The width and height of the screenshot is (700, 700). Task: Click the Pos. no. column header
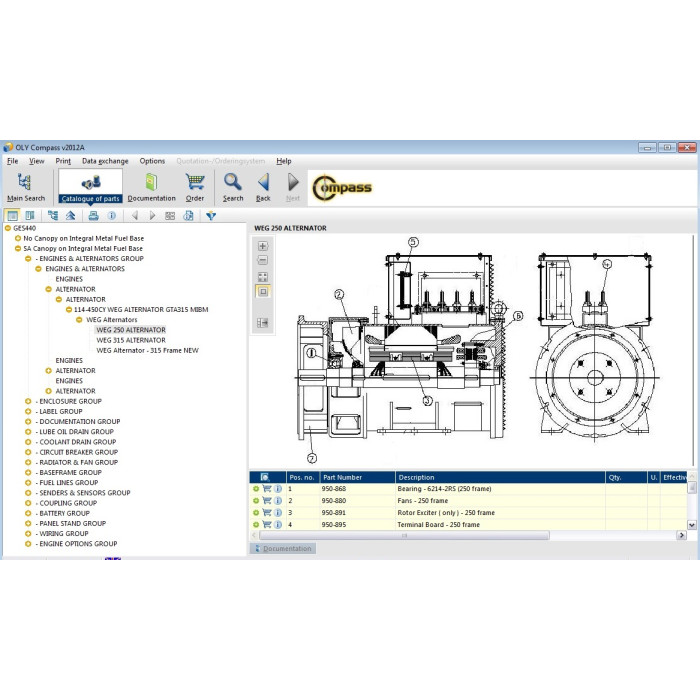[302, 477]
